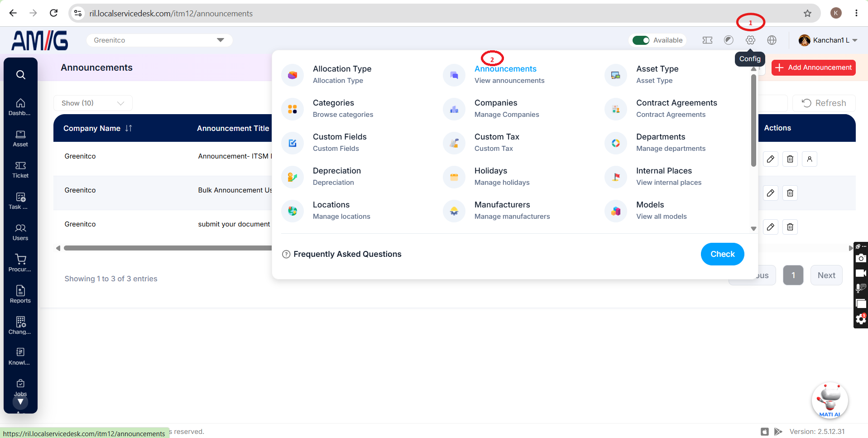Open Procurement in the sidebar
The width and height of the screenshot is (868, 438).
(20, 263)
